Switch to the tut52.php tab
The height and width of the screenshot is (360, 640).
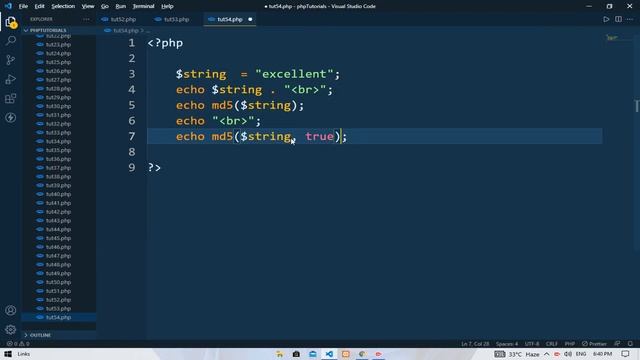[x=123, y=19]
